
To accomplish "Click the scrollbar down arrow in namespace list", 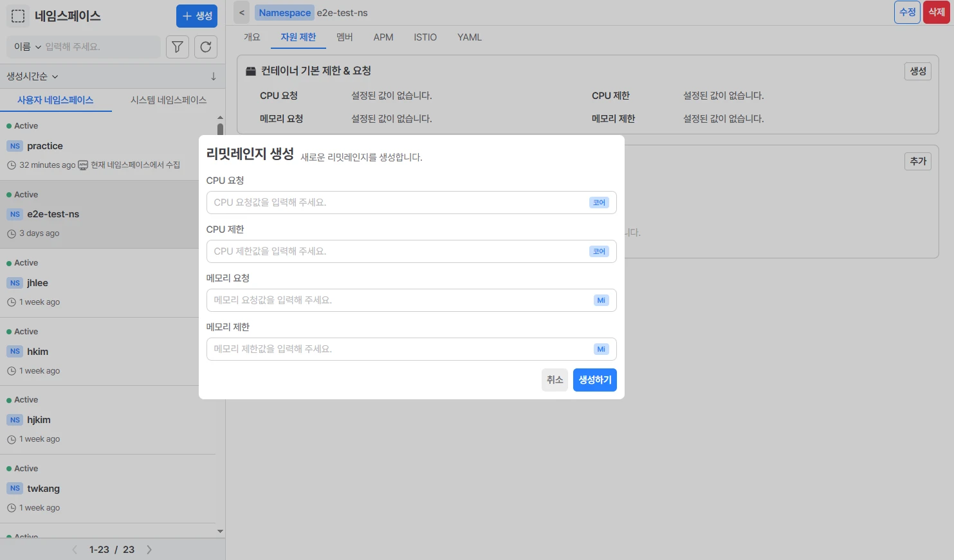I will coord(220,531).
